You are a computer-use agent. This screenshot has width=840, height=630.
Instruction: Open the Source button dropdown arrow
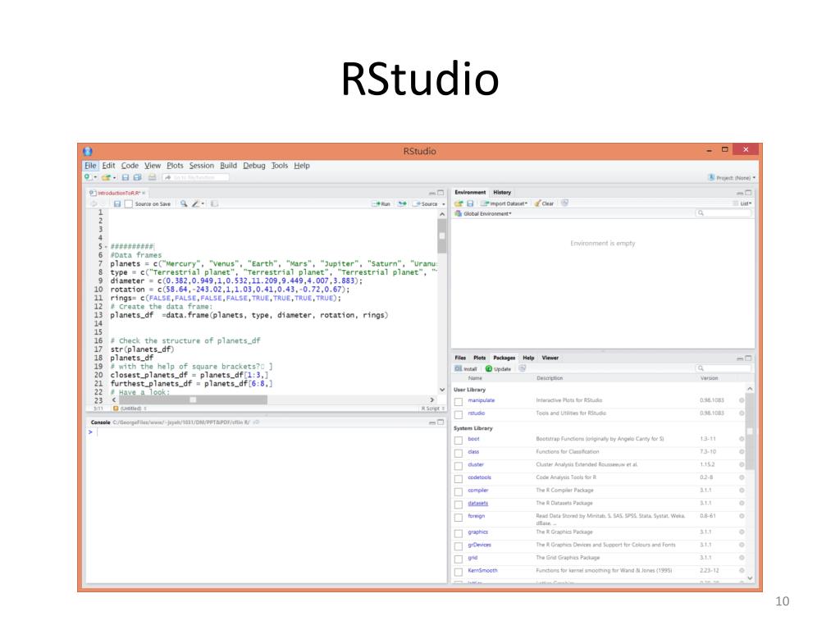[444, 204]
